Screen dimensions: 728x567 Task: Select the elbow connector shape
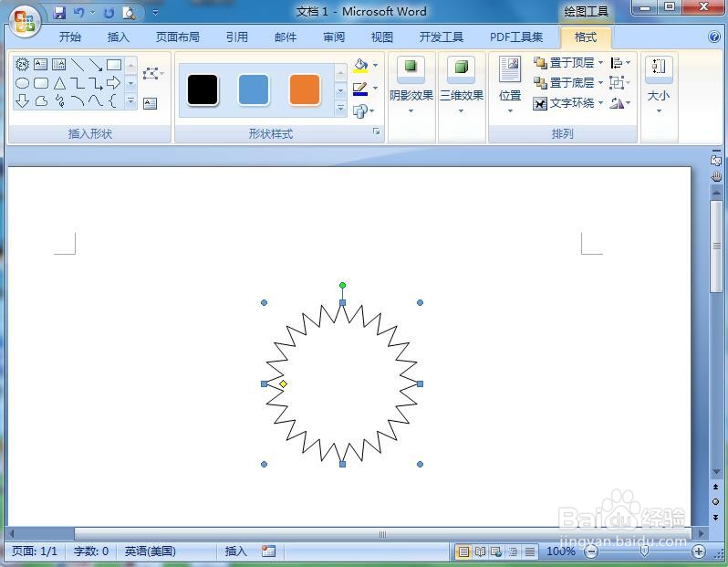pyautogui.click(x=77, y=83)
